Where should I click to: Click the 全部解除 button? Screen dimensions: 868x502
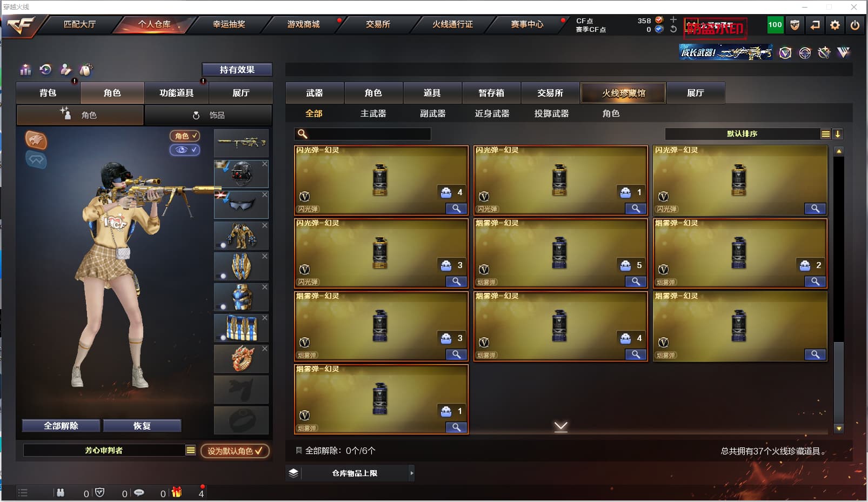[x=61, y=426]
